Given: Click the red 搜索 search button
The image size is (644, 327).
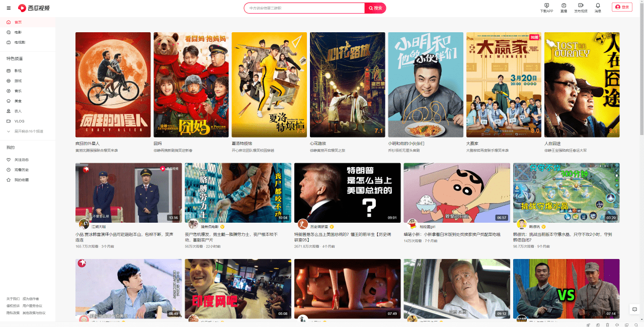Looking at the screenshot, I should point(375,8).
